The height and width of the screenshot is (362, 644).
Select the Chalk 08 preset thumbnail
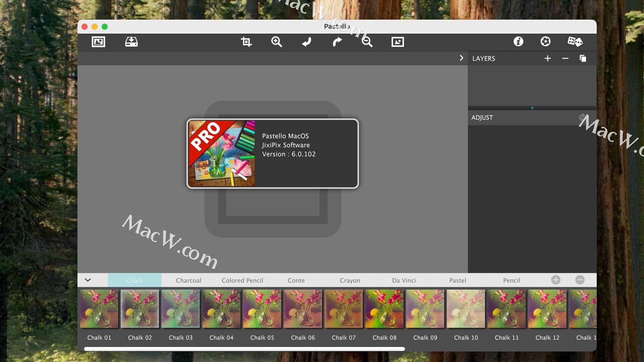384,309
